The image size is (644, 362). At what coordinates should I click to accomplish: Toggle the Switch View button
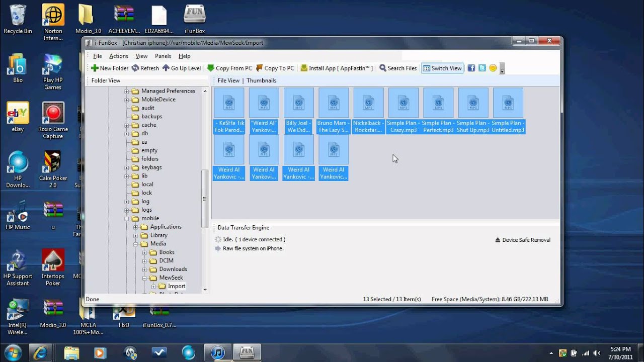coord(442,68)
